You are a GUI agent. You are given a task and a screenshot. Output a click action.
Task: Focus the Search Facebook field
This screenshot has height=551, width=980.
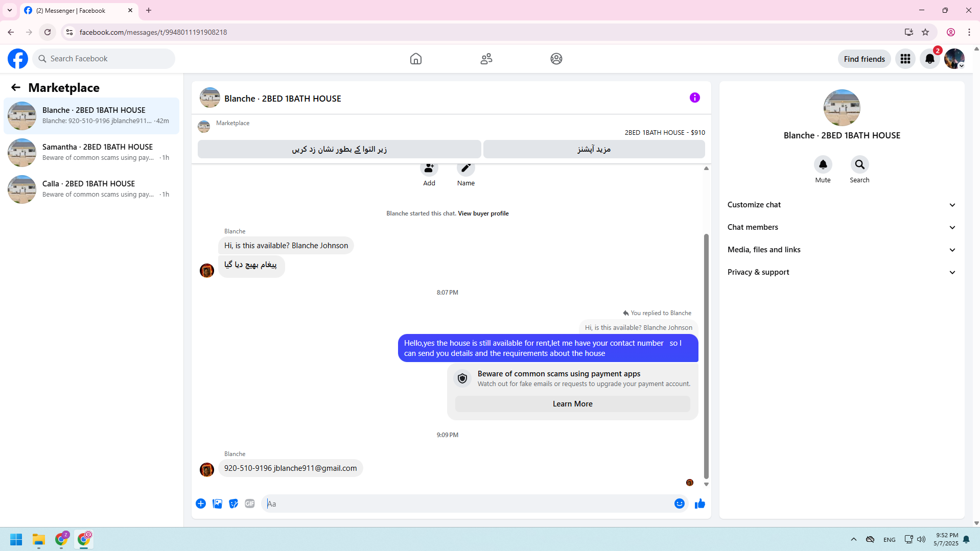[104, 59]
